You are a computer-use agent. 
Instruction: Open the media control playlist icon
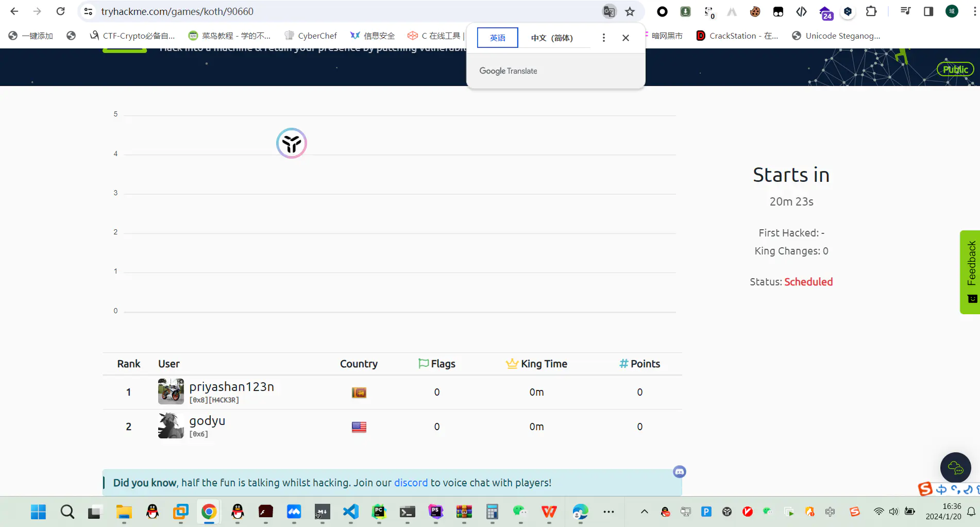[x=905, y=11]
